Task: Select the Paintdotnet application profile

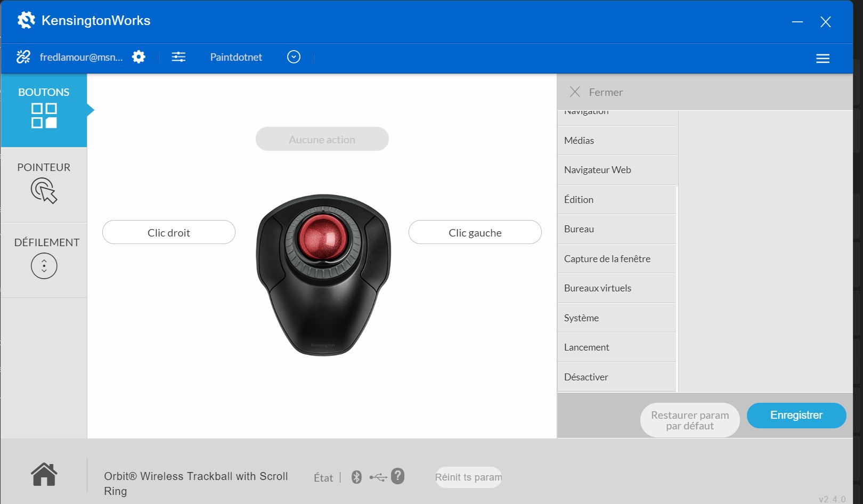Action: (236, 57)
